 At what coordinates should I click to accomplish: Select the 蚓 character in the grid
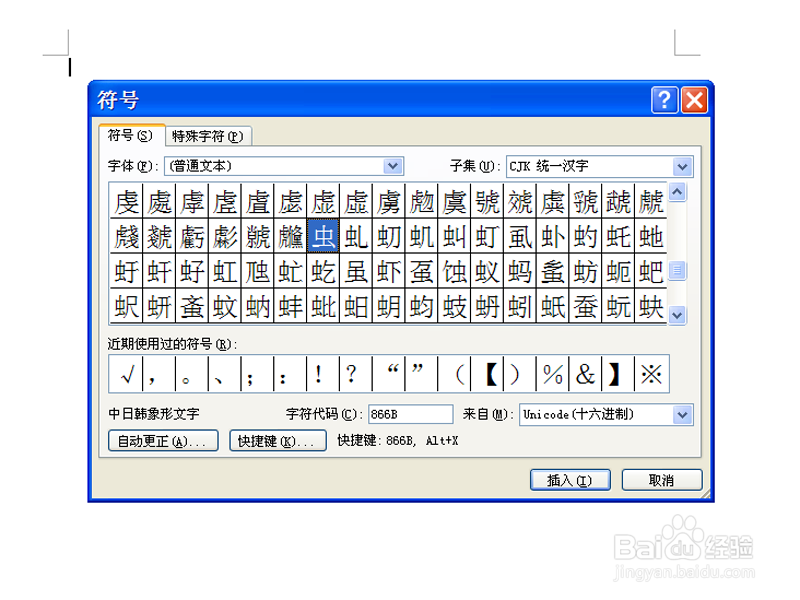(x=519, y=307)
